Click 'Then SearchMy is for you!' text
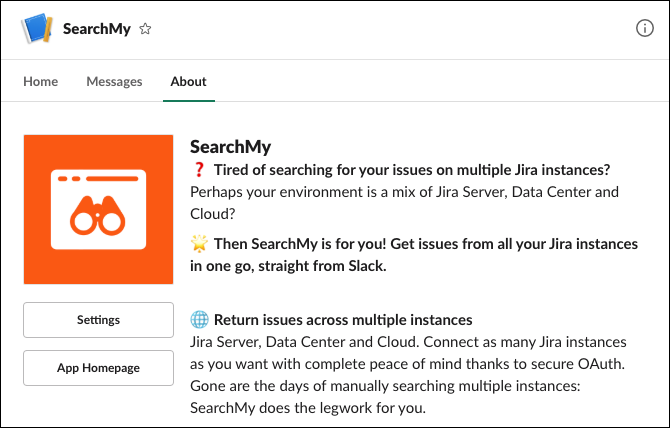 click(300, 244)
